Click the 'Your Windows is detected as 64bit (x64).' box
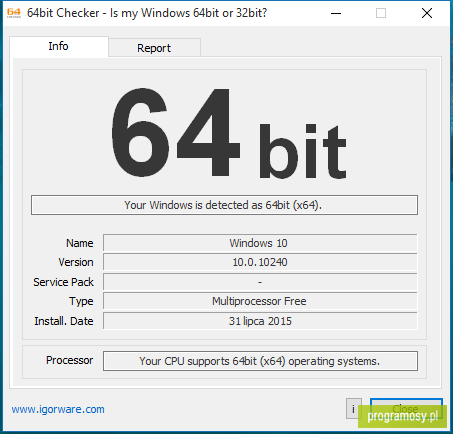 point(224,205)
